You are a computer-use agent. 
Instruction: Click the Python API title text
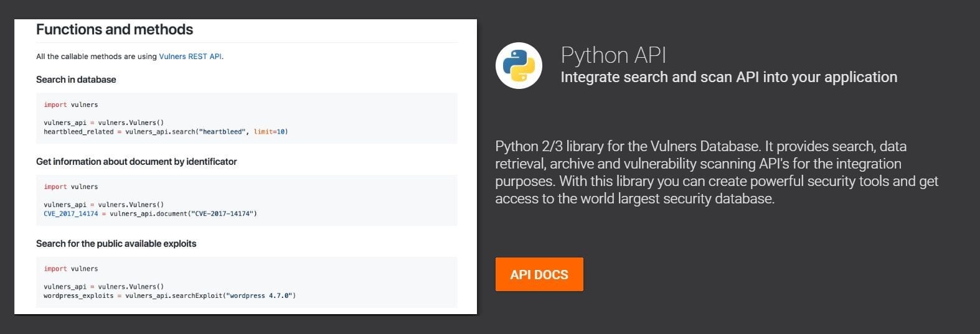pos(613,55)
